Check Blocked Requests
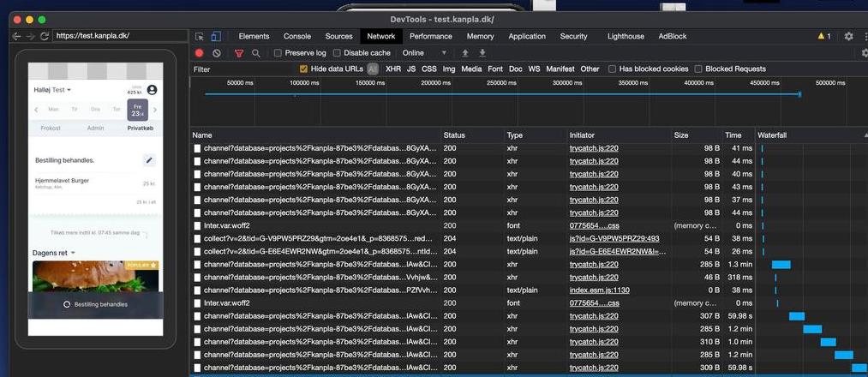Screen dimensions: 868x377 (698, 69)
